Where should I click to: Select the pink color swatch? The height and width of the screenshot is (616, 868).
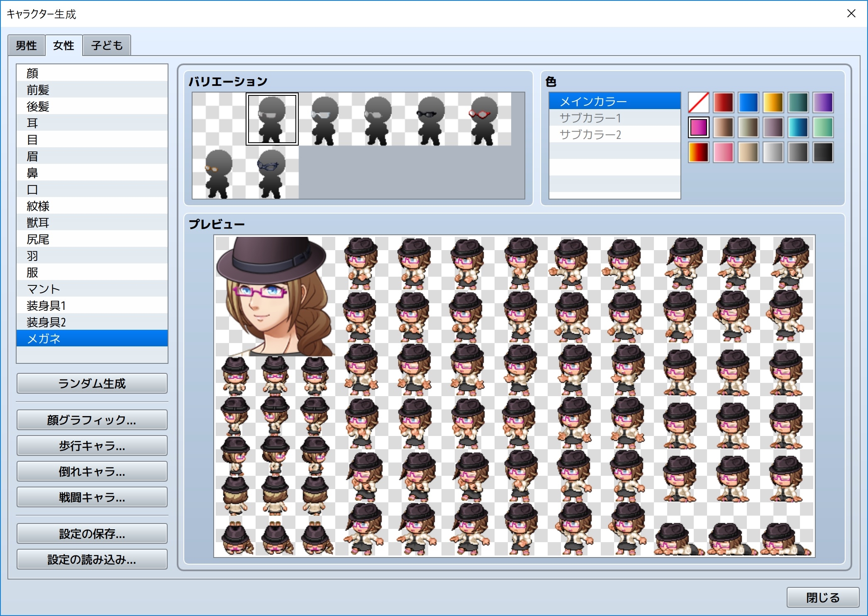pos(723,152)
